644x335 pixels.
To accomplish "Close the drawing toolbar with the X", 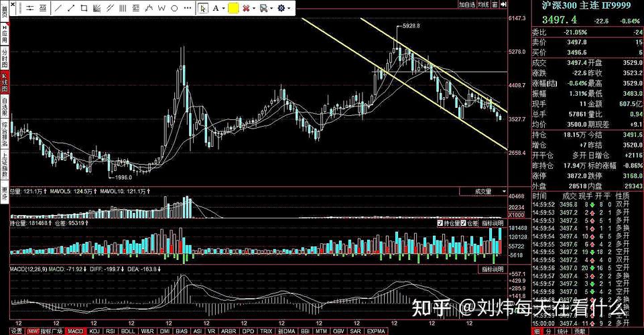I will point(13,5).
